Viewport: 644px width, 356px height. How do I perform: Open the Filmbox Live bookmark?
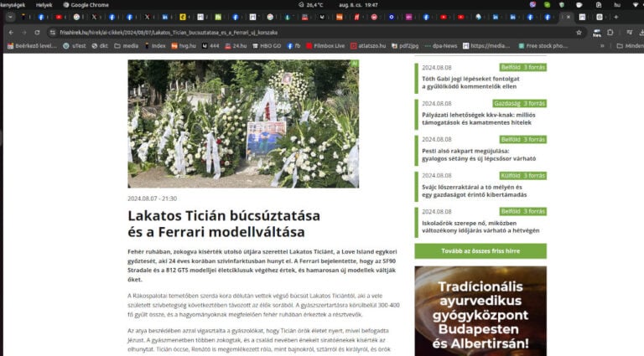tap(325, 46)
